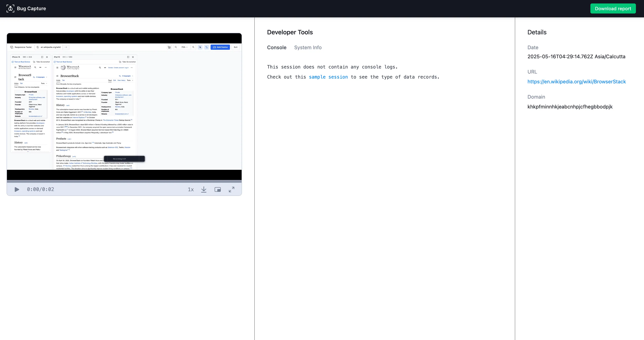Play the recorded bug capture video

(17, 189)
